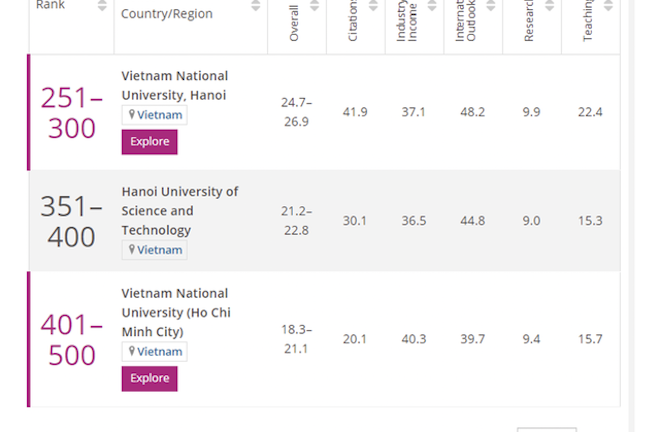Click Vietnam tag under Ho Chi Minh City university
The height and width of the screenshot is (432, 660).
click(155, 352)
